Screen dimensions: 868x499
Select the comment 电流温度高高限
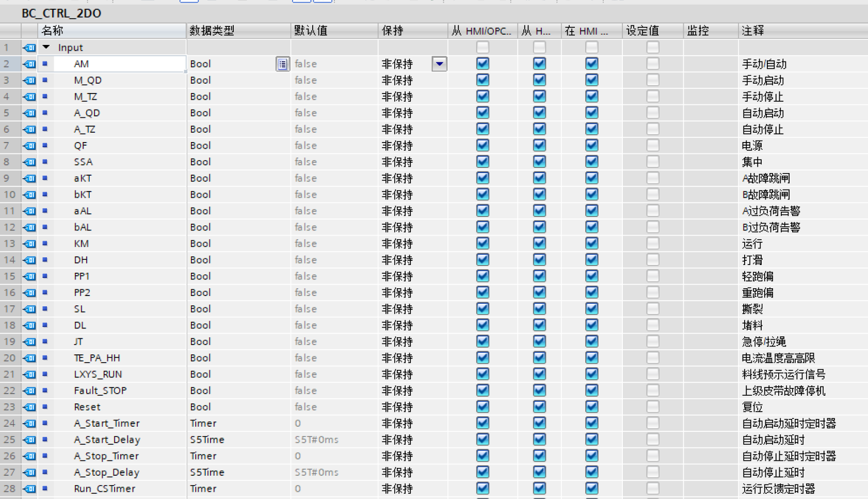click(x=778, y=358)
